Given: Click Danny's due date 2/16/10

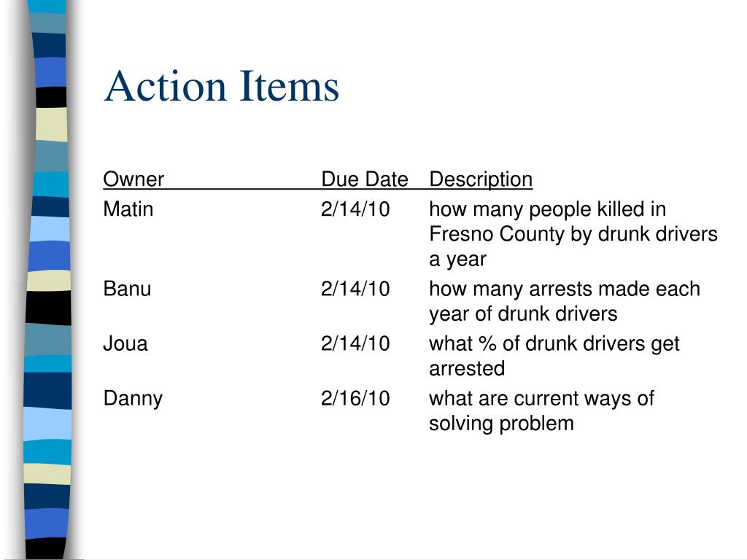Looking at the screenshot, I should pos(355,398).
